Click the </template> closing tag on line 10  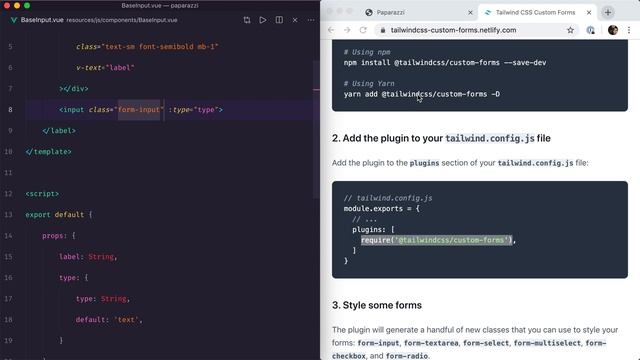click(48, 151)
